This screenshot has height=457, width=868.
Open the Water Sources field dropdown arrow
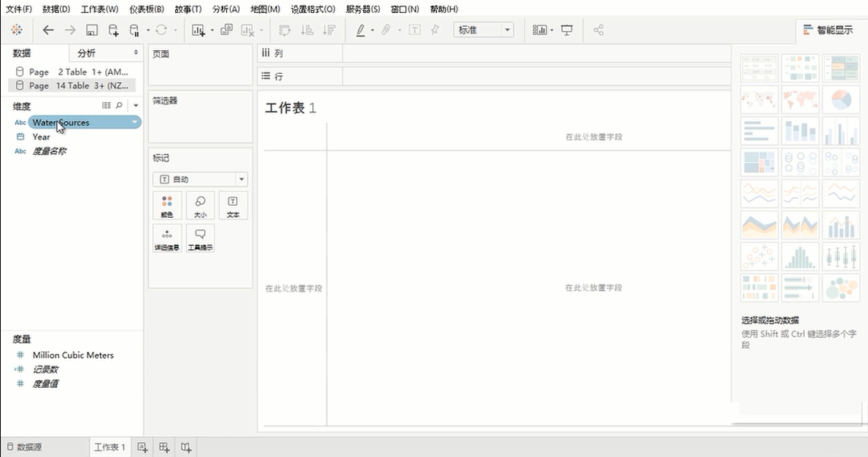click(135, 123)
